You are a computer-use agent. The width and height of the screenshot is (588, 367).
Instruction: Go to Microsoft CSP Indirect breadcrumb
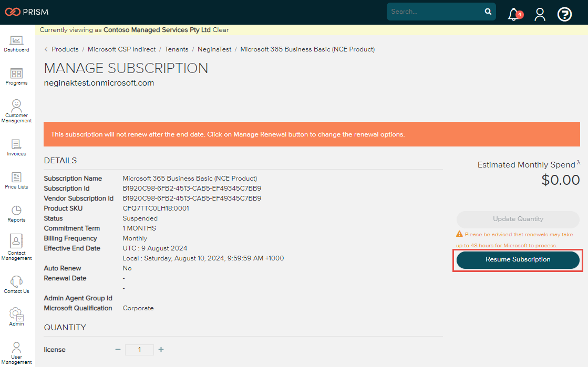pos(121,49)
